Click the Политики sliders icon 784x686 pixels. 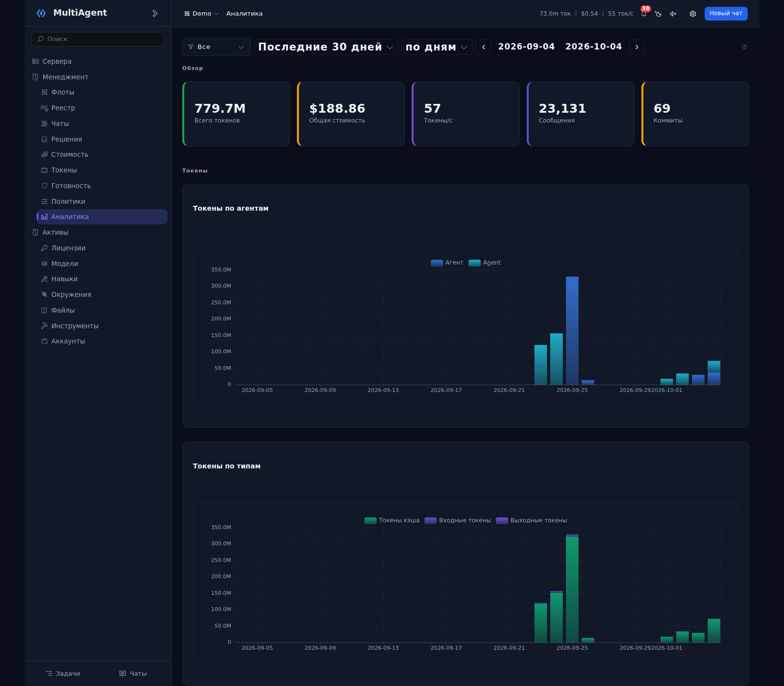tap(45, 201)
